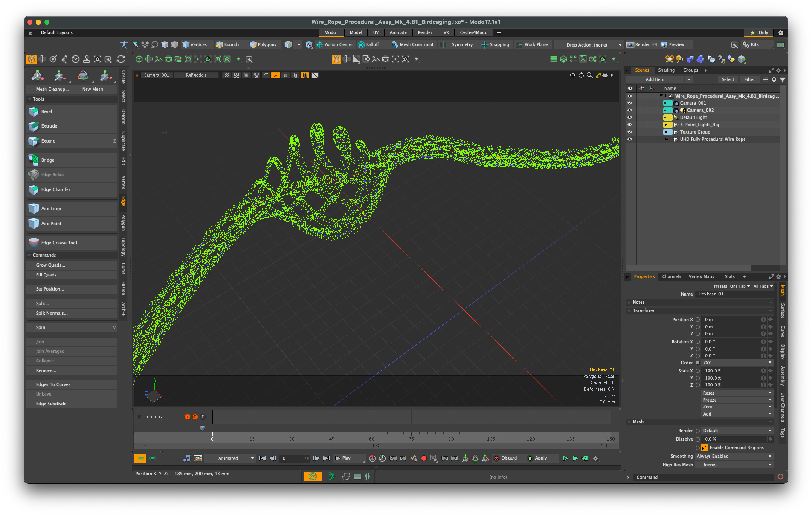Go to the first frame
The height and width of the screenshot is (515, 812).
262,458
